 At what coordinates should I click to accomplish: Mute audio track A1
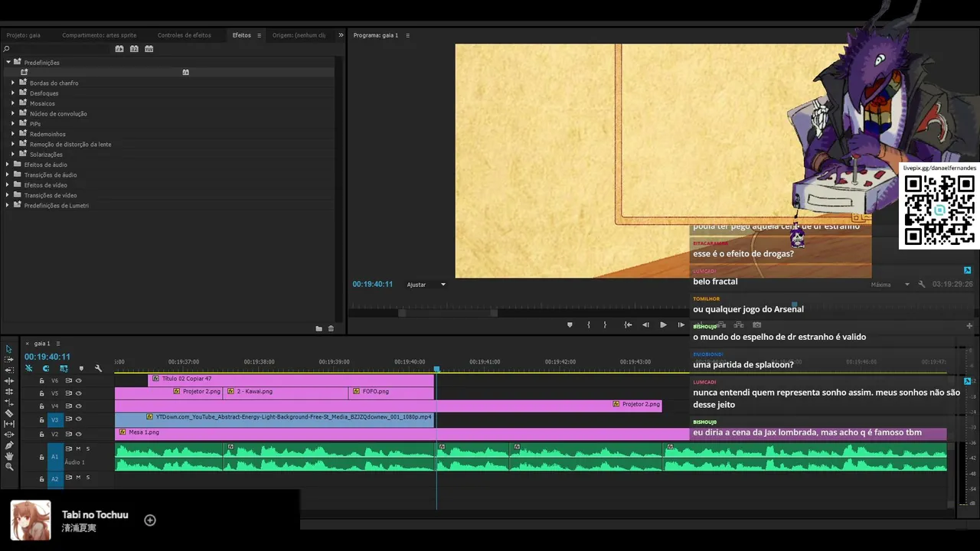78,448
